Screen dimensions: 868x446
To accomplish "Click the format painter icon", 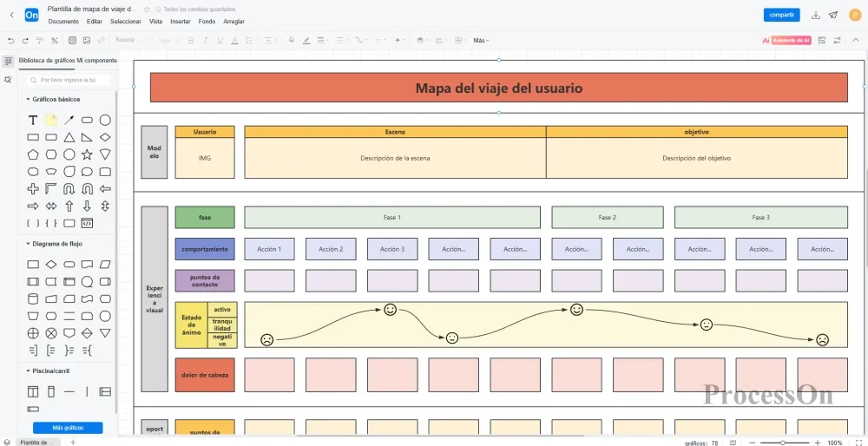I will [40, 40].
